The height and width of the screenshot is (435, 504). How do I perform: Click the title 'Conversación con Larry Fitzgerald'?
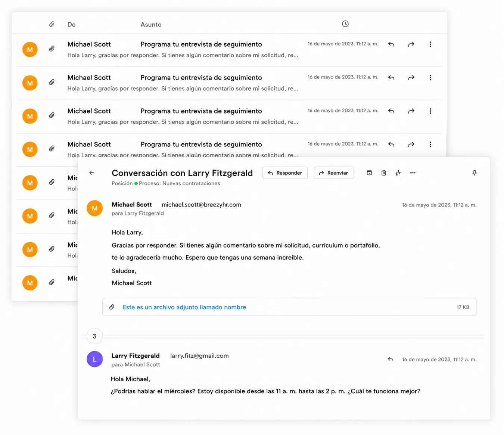(182, 173)
